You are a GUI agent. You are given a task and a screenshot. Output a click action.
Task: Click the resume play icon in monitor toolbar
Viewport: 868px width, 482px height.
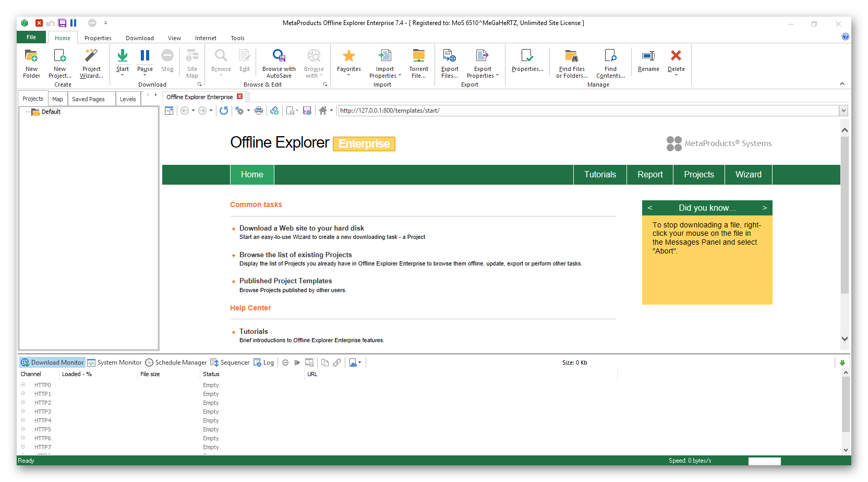click(297, 363)
